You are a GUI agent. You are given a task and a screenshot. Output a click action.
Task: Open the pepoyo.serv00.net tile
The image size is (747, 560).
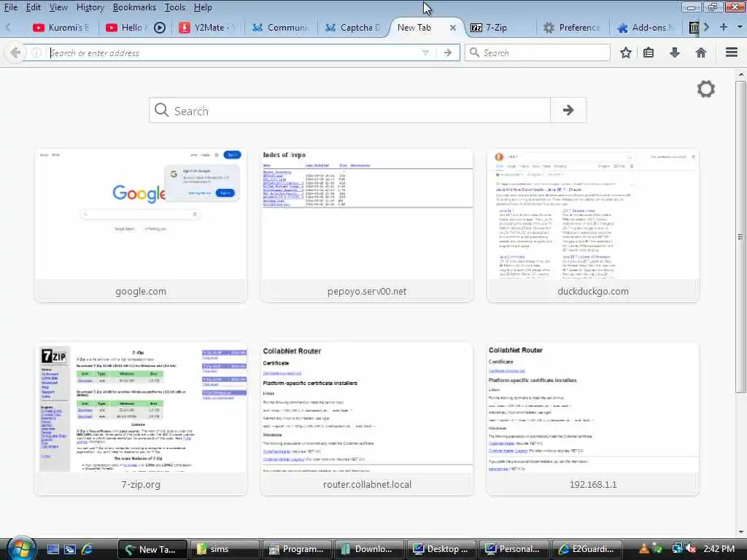(x=367, y=225)
